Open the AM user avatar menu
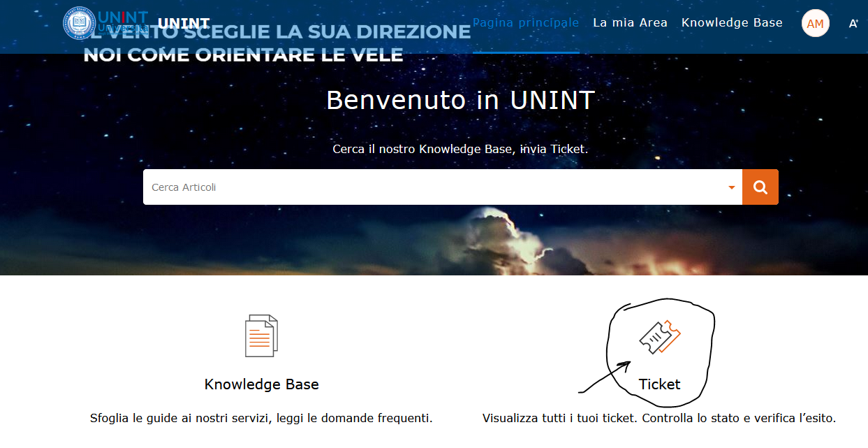Viewport: 868px width, 448px height. point(815,23)
